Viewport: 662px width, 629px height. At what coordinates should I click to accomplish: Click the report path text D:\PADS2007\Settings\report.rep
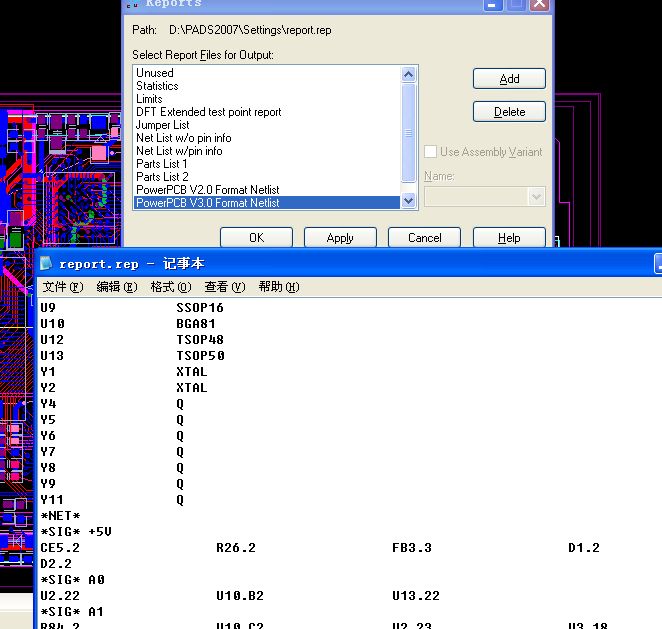click(x=250, y=30)
